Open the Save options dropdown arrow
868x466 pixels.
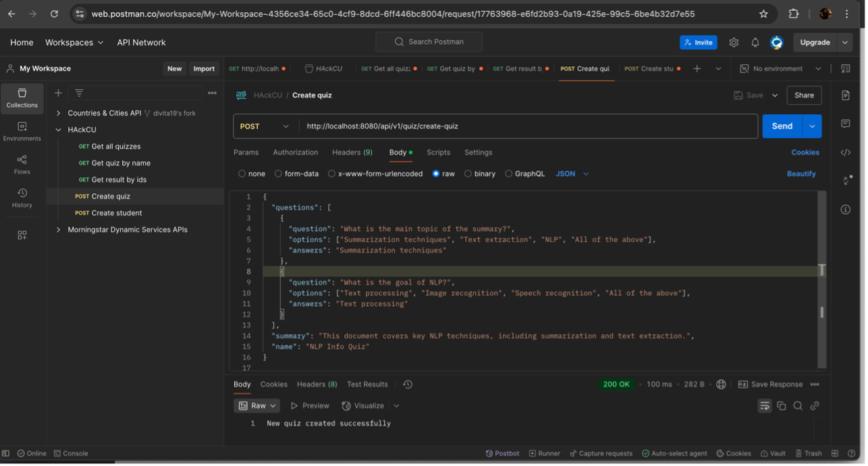click(x=775, y=95)
